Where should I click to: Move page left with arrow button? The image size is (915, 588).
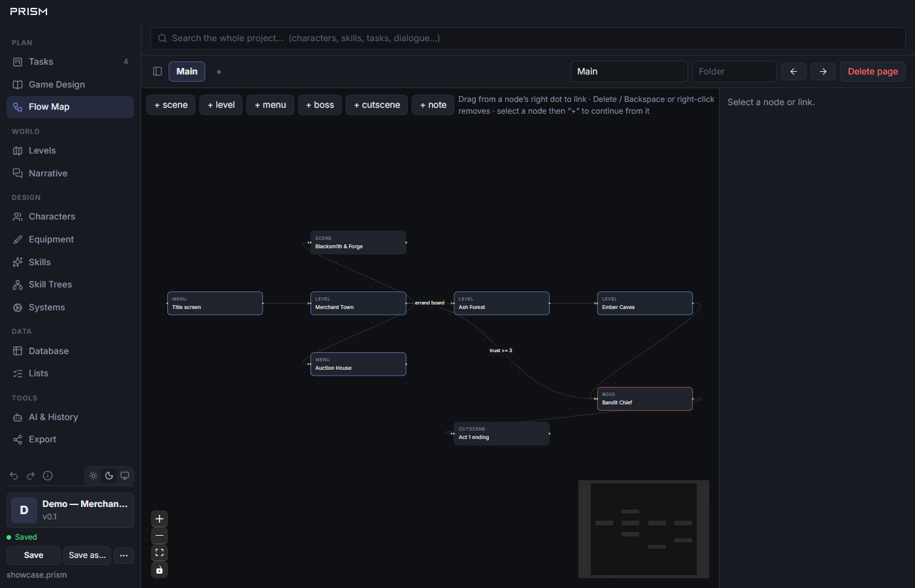coord(793,71)
